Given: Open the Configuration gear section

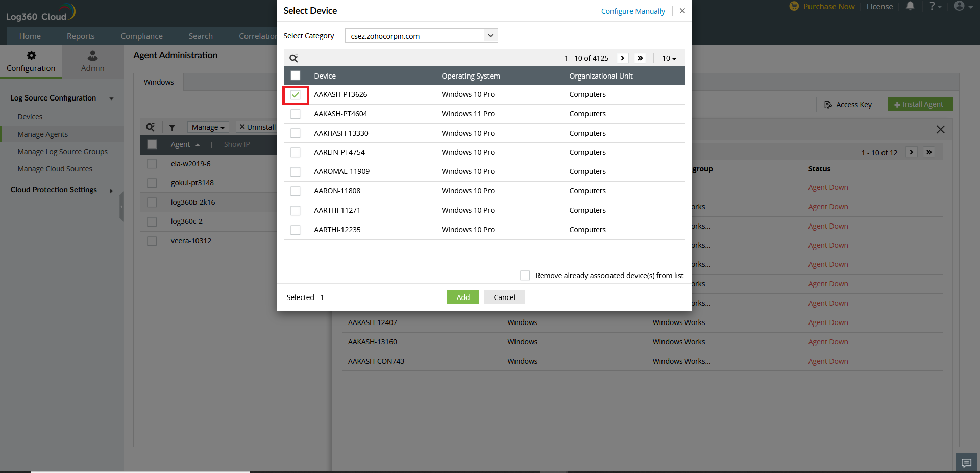Looking at the screenshot, I should (31, 61).
